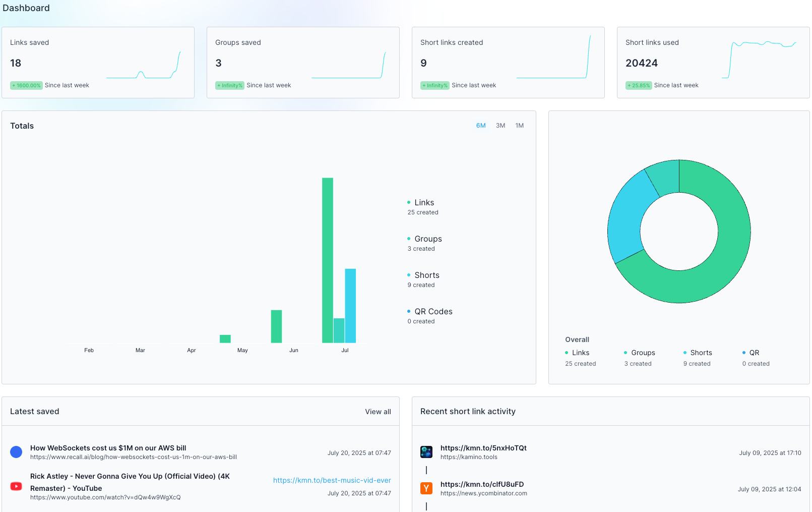Click the Short links used stat card
The height and width of the screenshot is (512, 812).
[713, 63]
